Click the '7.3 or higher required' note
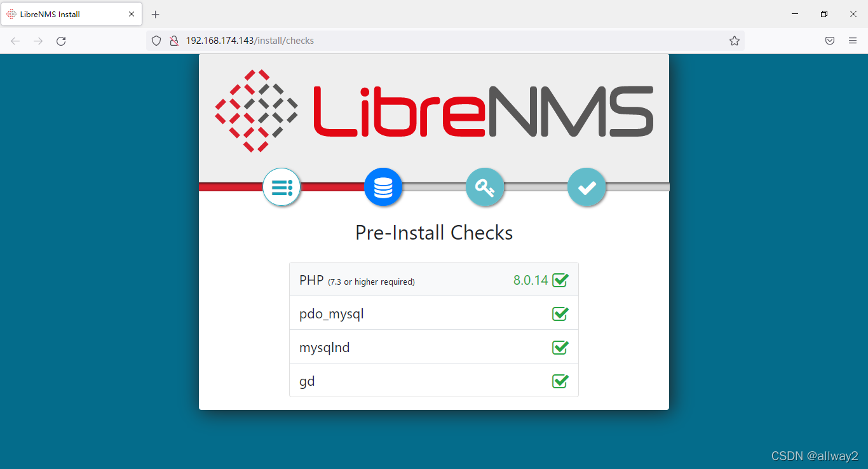This screenshot has height=469, width=868. 371,282
